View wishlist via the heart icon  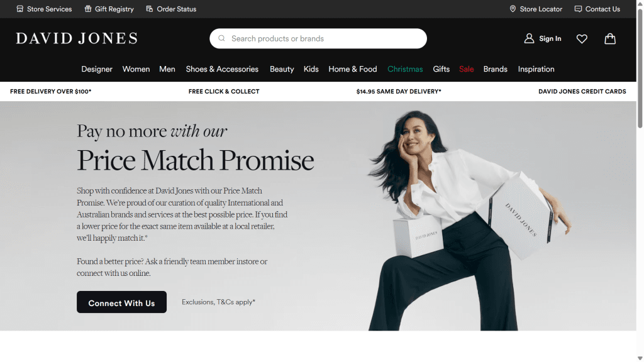582,38
